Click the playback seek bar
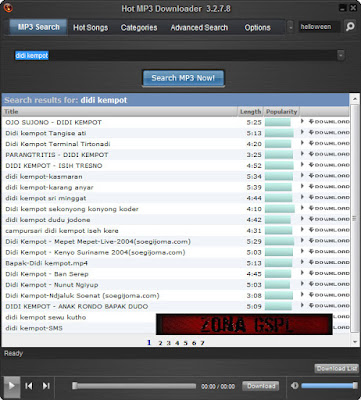This screenshot has width=361, height=400. coord(134,386)
